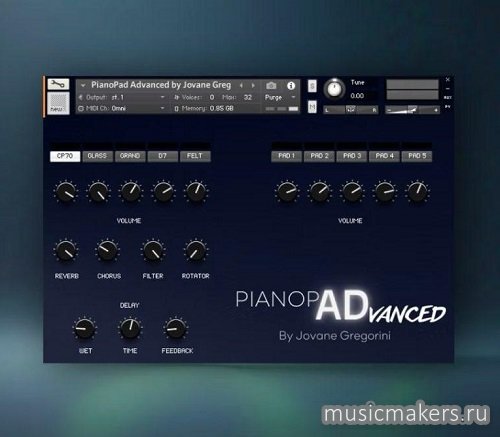The width and height of the screenshot is (500, 437).
Task: Mute the instrument with M button
Action: point(312,107)
